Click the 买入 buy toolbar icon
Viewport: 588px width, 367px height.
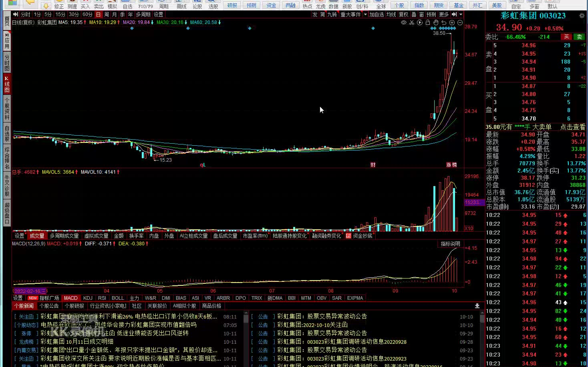coord(85,5)
